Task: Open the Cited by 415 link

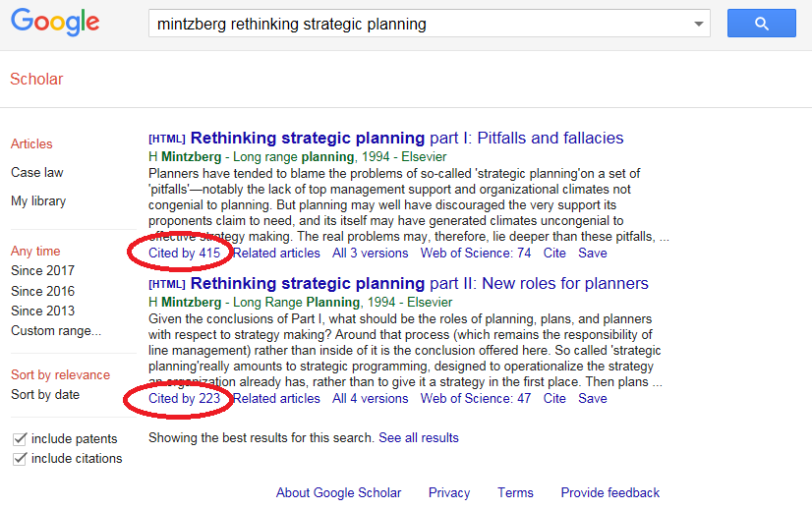Action: pyautogui.click(x=184, y=254)
